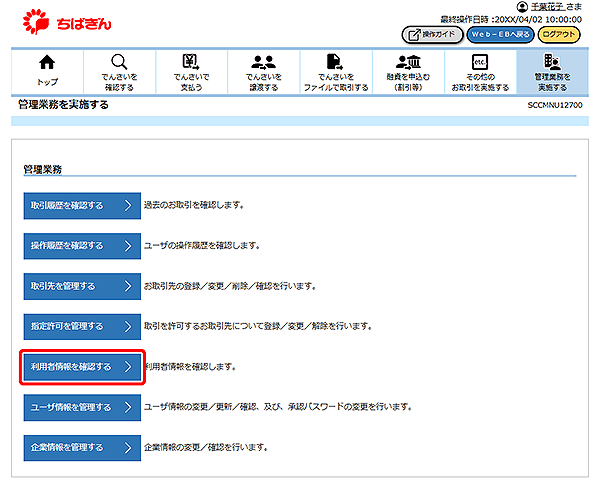This screenshot has height=489, width=600.
Task: Click the home icon for トップ
Action: click(x=47, y=62)
